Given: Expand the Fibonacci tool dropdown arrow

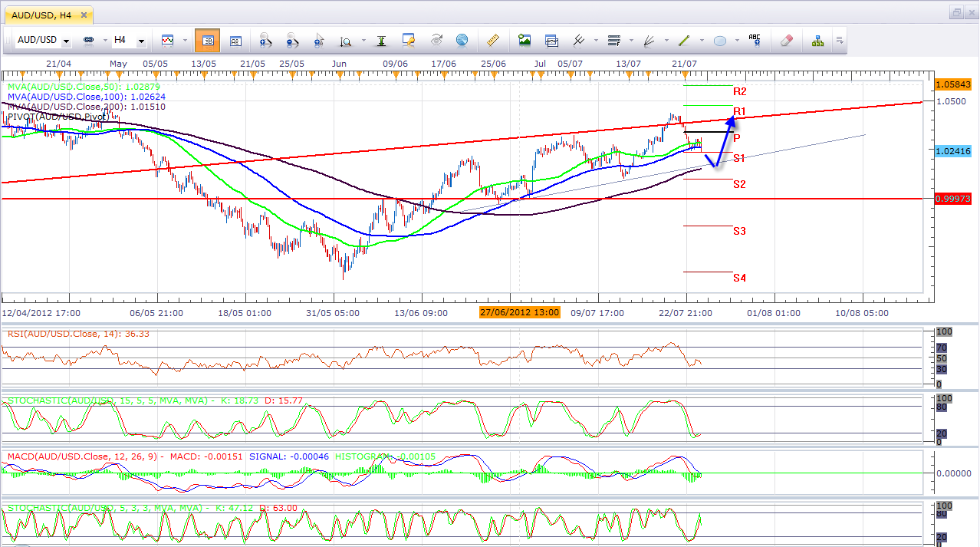Looking at the screenshot, I should [x=630, y=41].
